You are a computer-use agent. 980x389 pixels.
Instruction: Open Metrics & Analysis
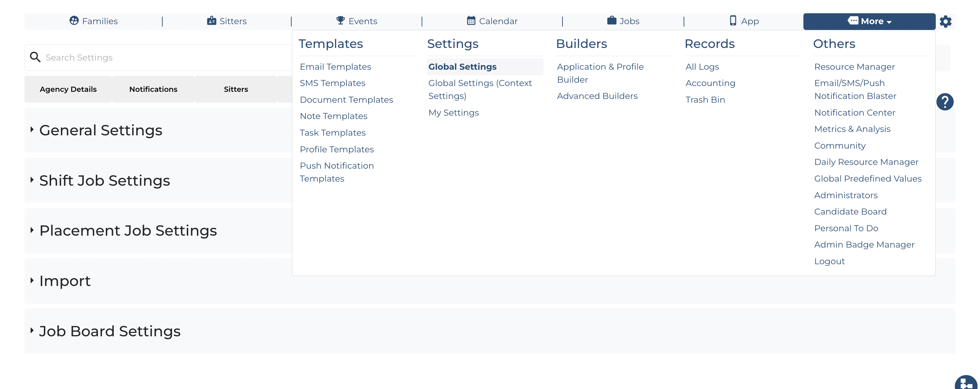[x=852, y=129]
